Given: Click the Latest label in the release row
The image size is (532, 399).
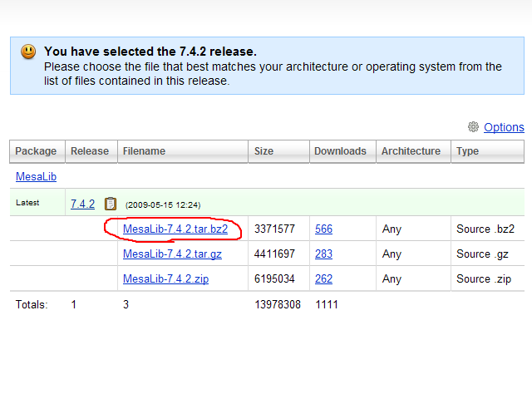Looking at the screenshot, I should tap(27, 203).
